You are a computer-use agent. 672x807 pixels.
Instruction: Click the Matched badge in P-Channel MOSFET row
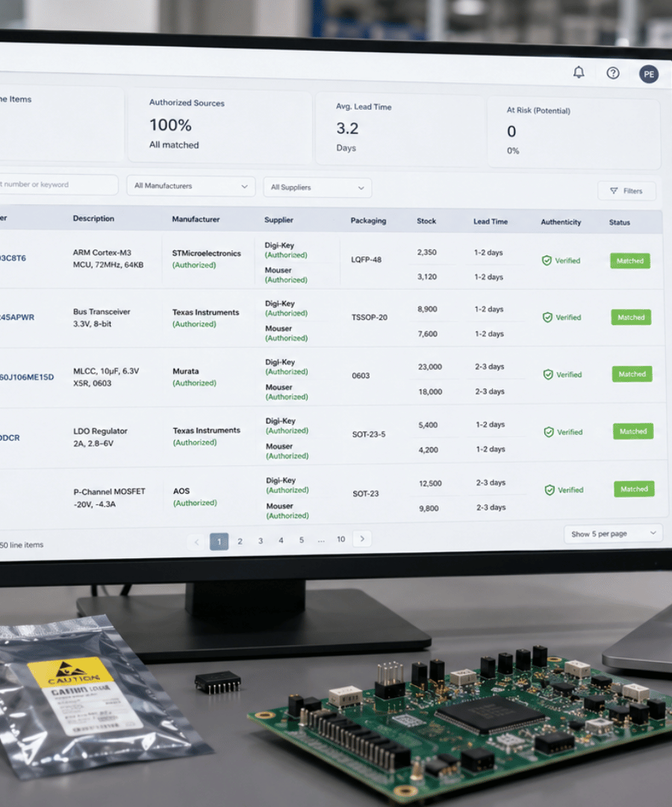[634, 489]
